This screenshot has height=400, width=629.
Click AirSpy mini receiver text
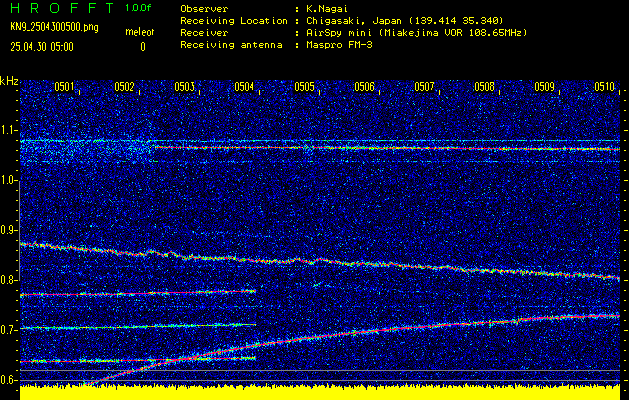[416, 33]
